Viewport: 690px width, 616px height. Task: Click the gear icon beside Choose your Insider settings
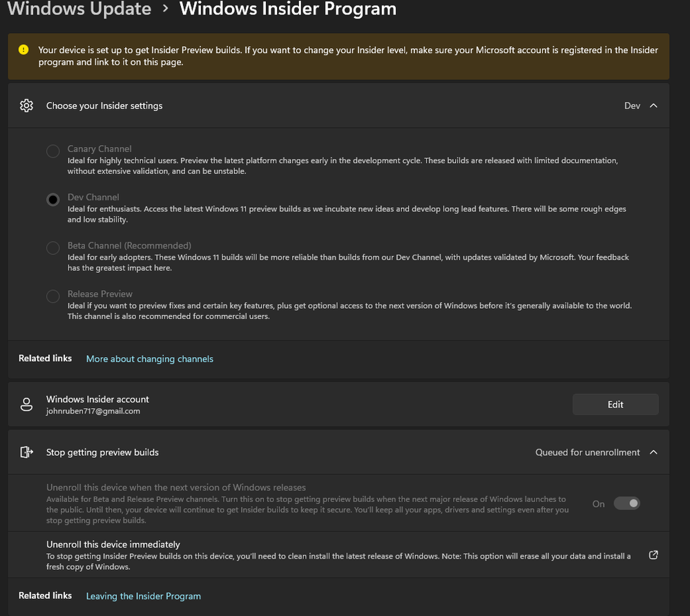click(x=26, y=106)
